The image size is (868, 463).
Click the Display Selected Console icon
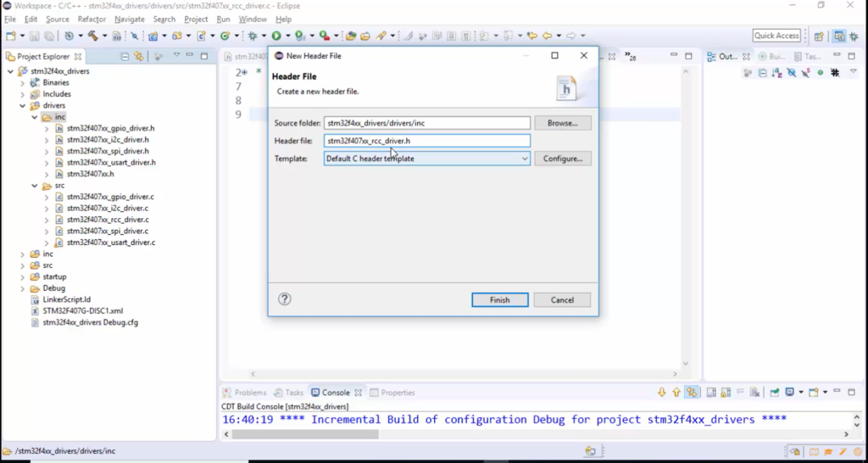tap(790, 392)
